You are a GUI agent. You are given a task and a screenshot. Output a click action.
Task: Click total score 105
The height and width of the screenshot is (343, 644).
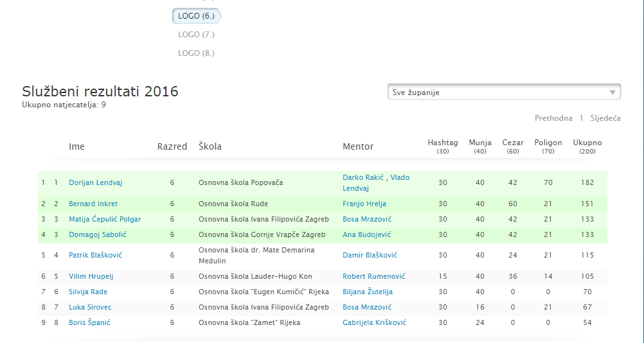587,276
